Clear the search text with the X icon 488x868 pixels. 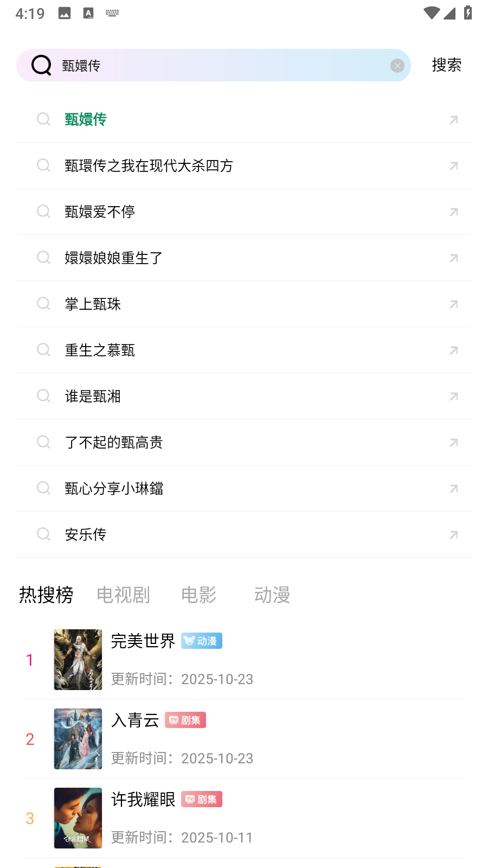coord(397,66)
